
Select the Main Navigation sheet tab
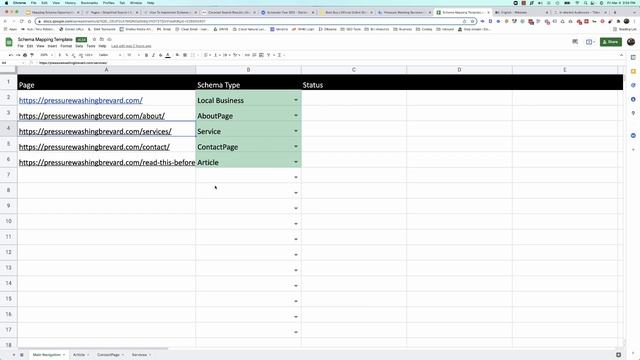tap(49, 355)
